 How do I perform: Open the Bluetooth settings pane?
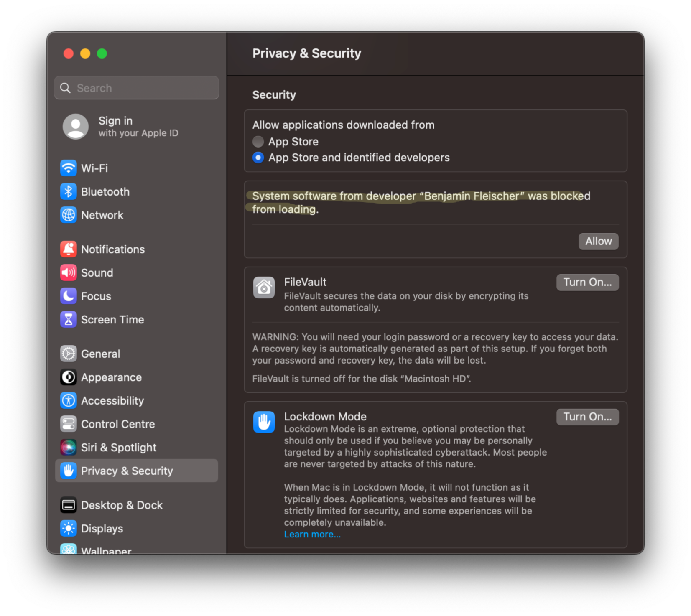point(136,191)
